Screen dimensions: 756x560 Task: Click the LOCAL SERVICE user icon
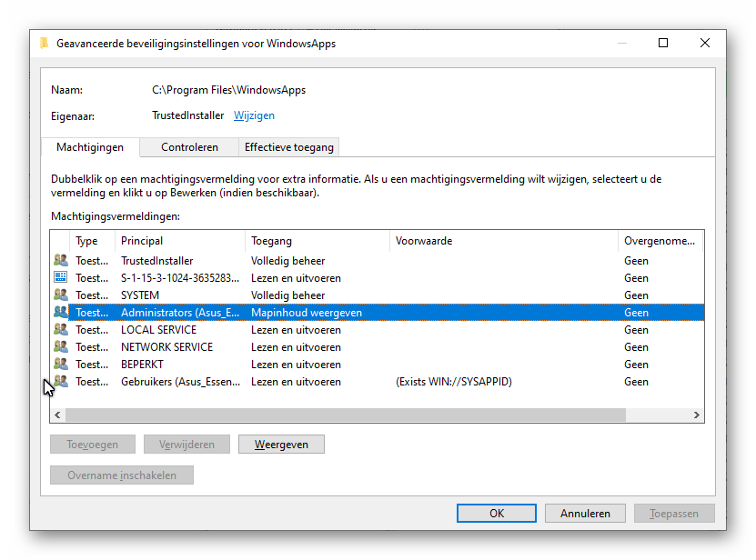pyautogui.click(x=61, y=330)
